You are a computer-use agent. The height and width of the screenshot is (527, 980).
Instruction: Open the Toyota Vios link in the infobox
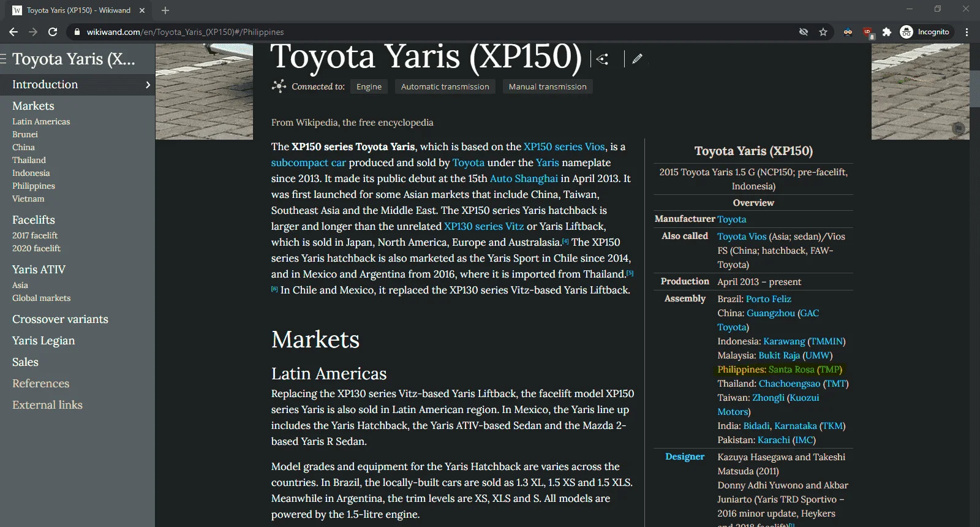click(742, 237)
